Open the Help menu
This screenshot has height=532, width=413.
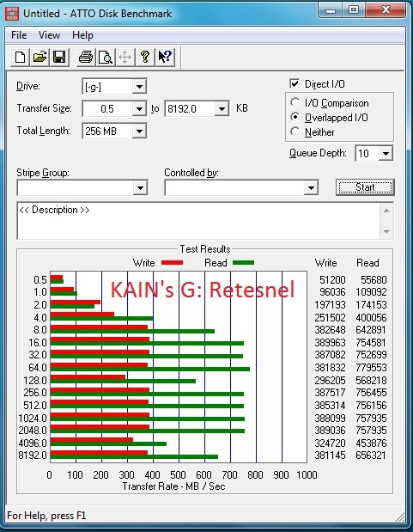coord(82,35)
